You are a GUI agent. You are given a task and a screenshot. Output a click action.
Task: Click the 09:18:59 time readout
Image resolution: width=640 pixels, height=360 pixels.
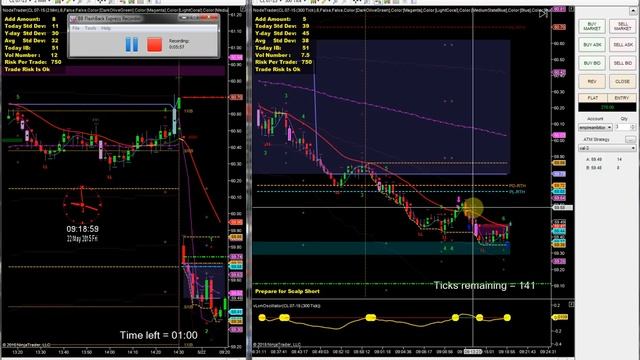click(x=82, y=229)
